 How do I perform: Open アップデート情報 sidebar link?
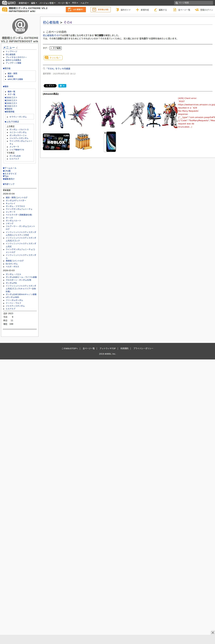(x=14, y=63)
